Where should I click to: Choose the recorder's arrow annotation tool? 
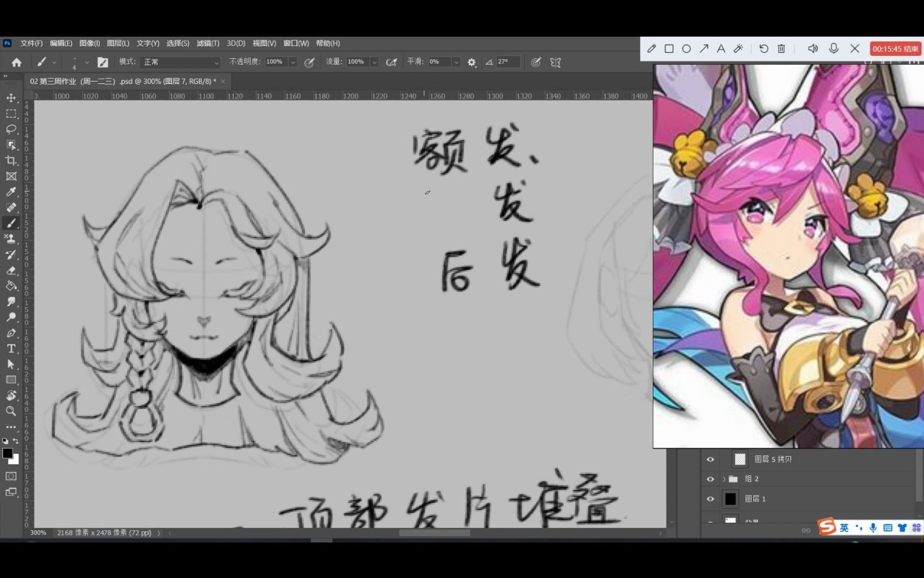click(x=704, y=48)
